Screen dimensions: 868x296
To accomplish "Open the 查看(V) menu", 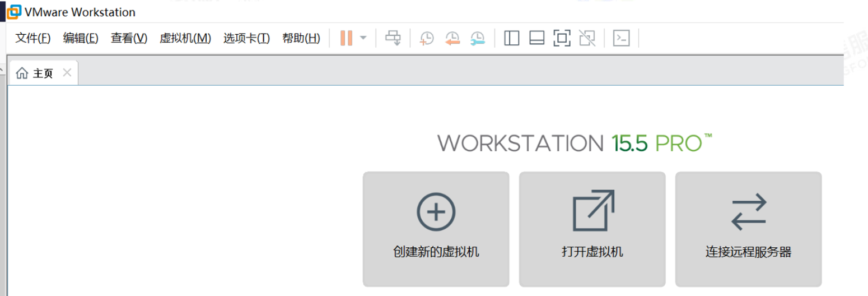I will [x=129, y=38].
